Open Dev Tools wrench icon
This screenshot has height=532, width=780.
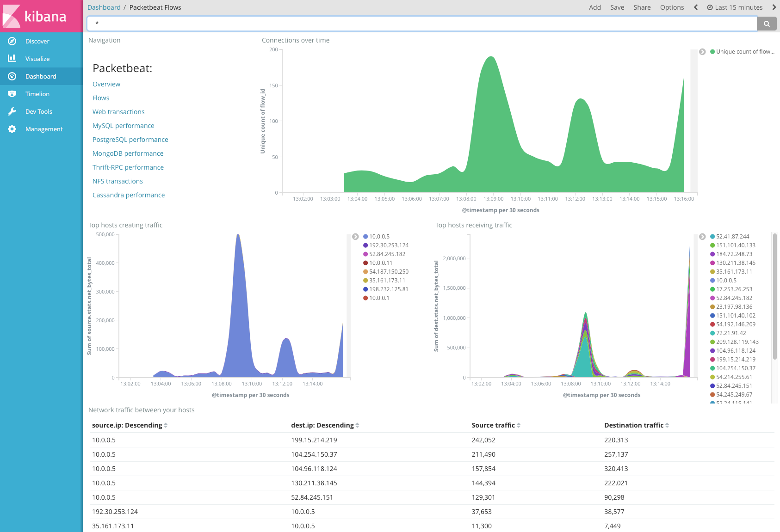coord(12,111)
